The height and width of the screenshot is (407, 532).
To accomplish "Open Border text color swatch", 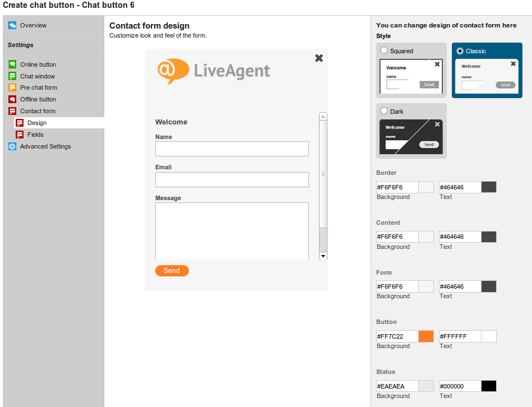I will pyautogui.click(x=489, y=187).
